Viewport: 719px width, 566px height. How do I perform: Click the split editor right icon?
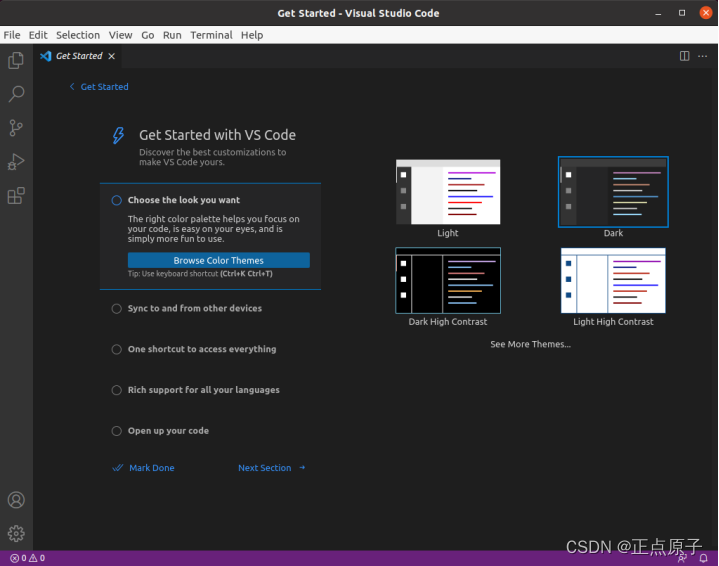point(684,56)
